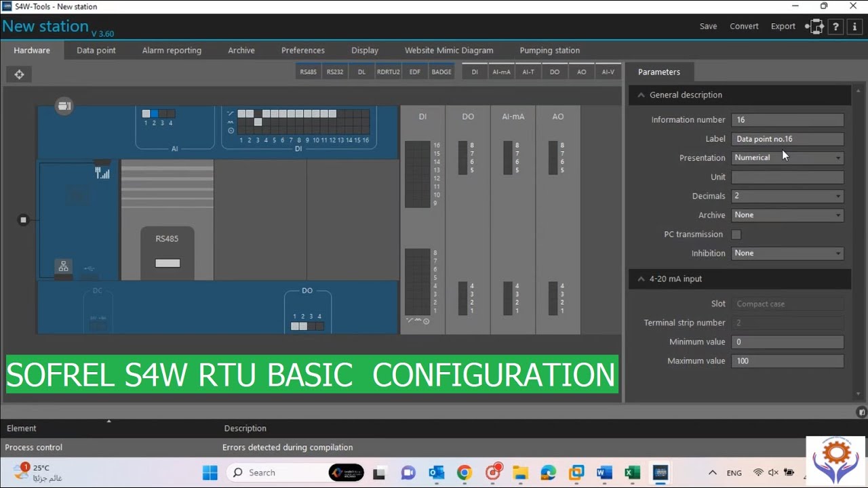
Task: Click the Convert button
Action: click(x=744, y=26)
